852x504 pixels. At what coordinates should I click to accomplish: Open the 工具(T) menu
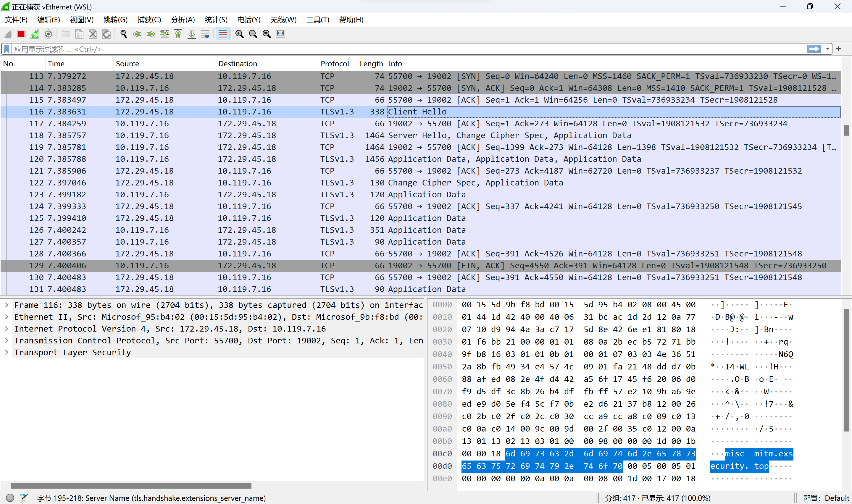[318, 20]
